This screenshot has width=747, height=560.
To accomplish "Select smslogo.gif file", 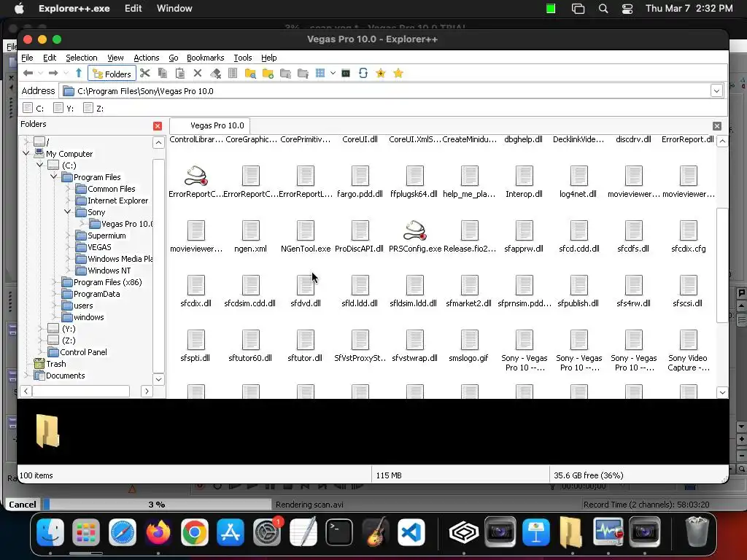I will [x=469, y=346].
